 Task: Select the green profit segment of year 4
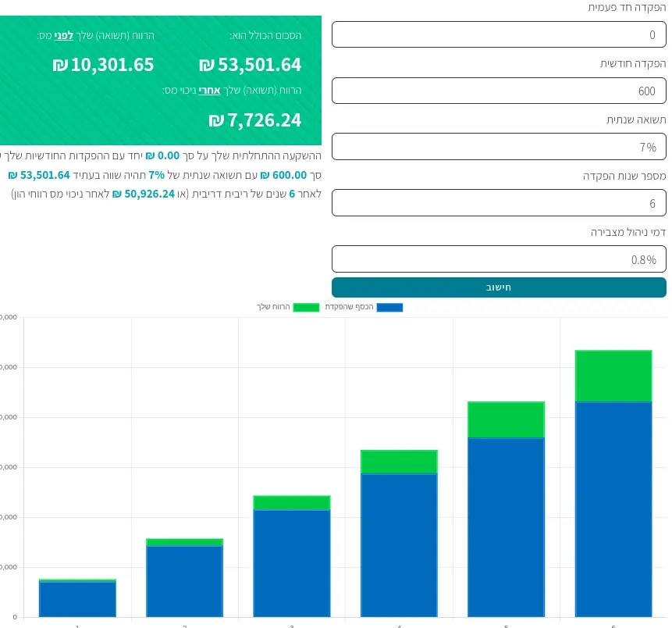[x=399, y=462]
